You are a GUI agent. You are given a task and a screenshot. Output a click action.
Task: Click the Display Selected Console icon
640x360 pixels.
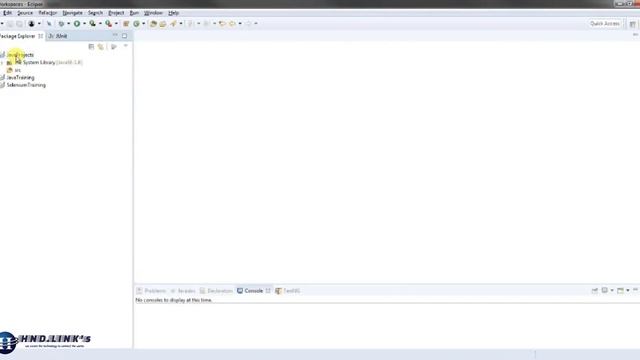605,291
